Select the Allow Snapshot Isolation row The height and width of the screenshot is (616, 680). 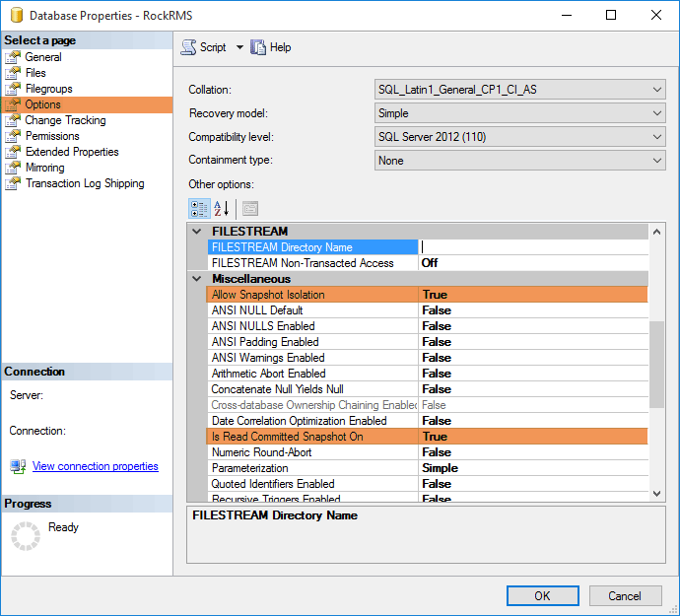428,295
